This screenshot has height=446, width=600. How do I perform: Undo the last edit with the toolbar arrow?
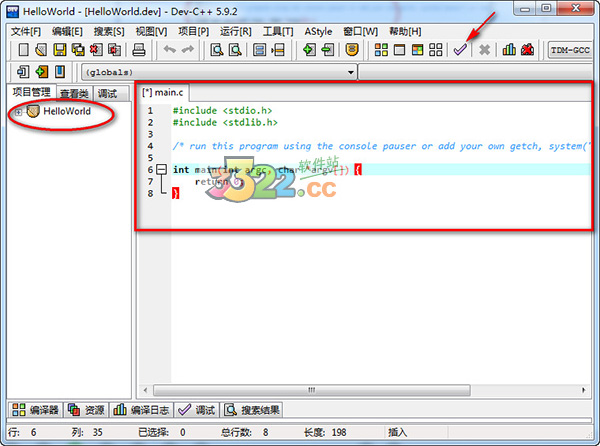point(170,49)
